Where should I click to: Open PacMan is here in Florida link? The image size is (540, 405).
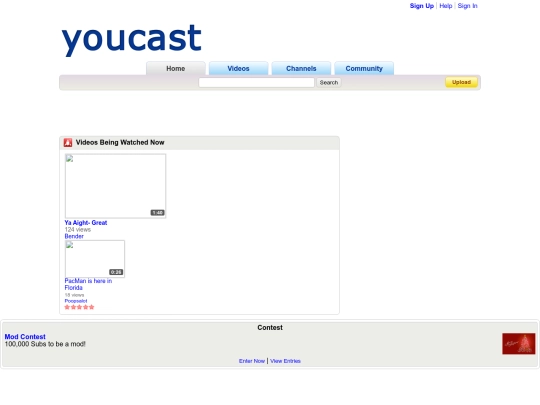88,284
